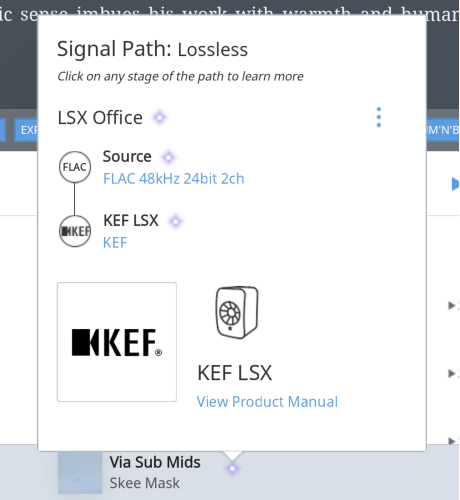
Task: Click the large KEF logo thumbnail
Action: [x=117, y=342]
